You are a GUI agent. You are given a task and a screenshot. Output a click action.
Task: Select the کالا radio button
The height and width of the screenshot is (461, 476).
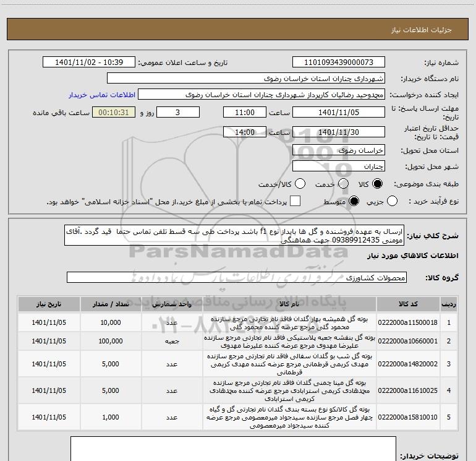click(x=377, y=184)
